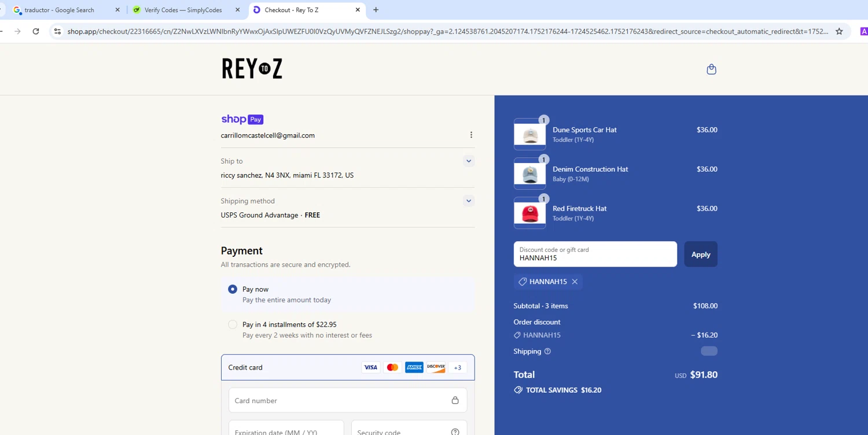The image size is (868, 435).
Task: Click security code help question icon
Action: pyautogui.click(x=455, y=432)
